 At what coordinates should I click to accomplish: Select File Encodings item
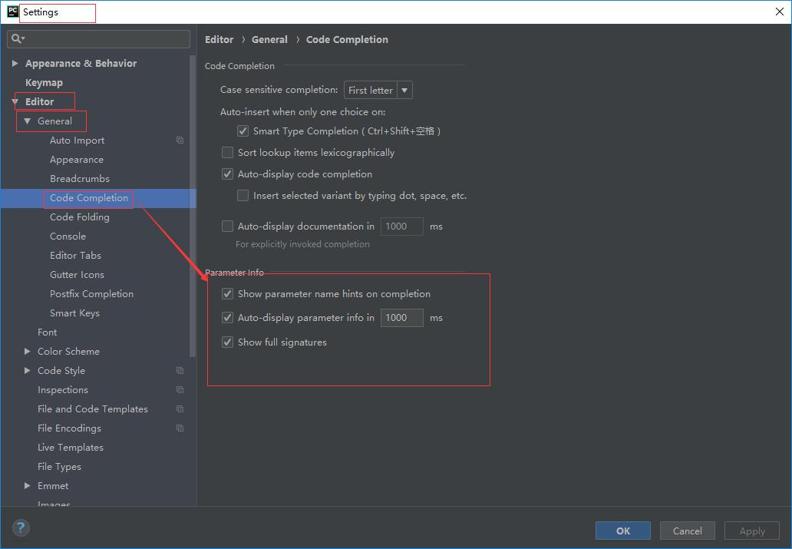(x=69, y=428)
